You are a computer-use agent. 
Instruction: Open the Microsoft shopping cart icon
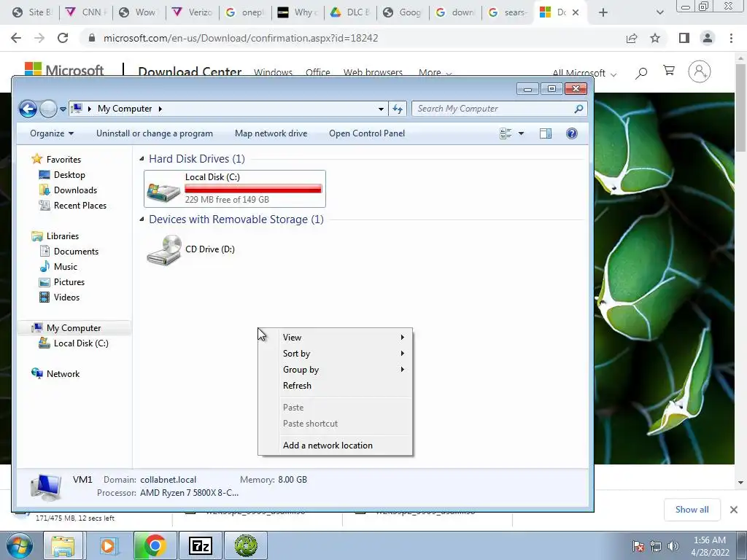[669, 71]
